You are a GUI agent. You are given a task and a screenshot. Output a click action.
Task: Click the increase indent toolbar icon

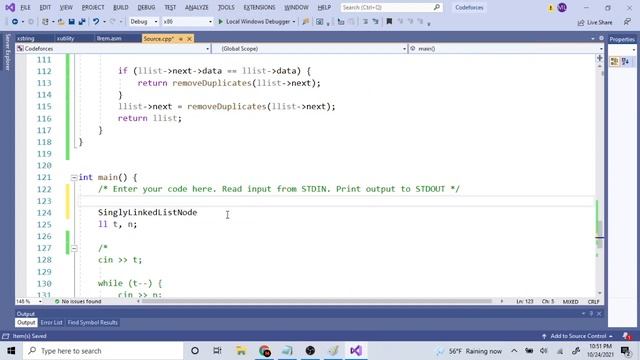tap(376, 22)
